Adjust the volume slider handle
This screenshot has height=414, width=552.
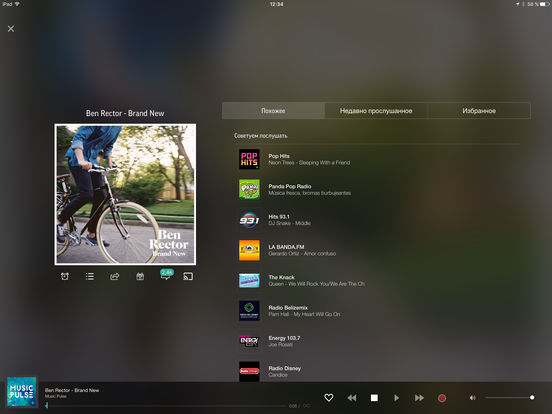[532, 397]
